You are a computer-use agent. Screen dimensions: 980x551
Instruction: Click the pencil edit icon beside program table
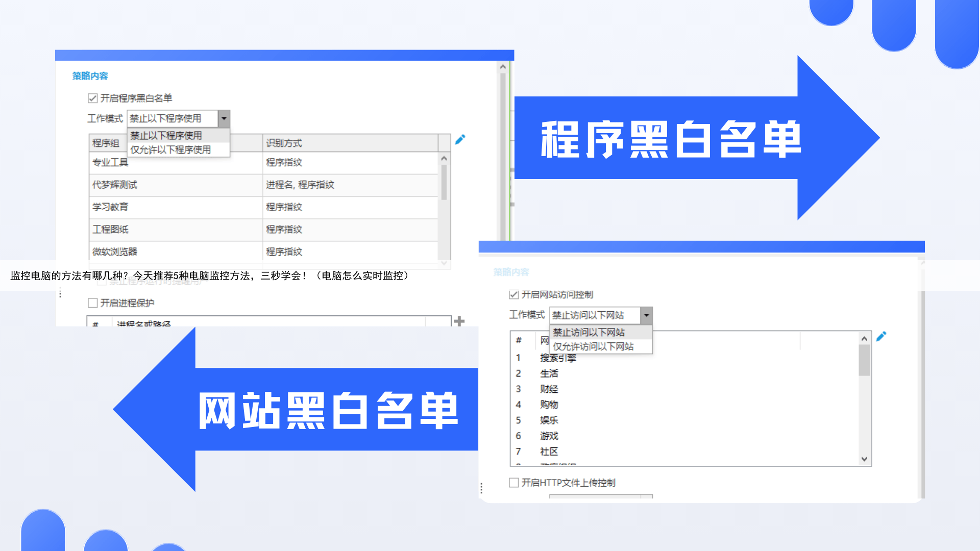pos(460,140)
